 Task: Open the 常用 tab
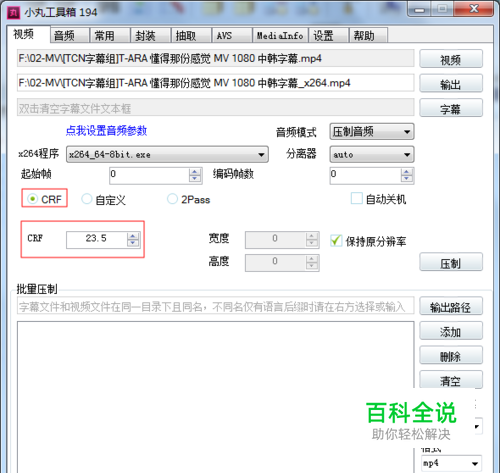pyautogui.click(x=110, y=35)
